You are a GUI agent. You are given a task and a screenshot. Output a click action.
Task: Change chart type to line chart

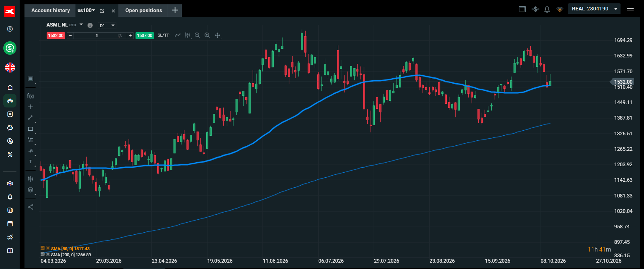177,35
